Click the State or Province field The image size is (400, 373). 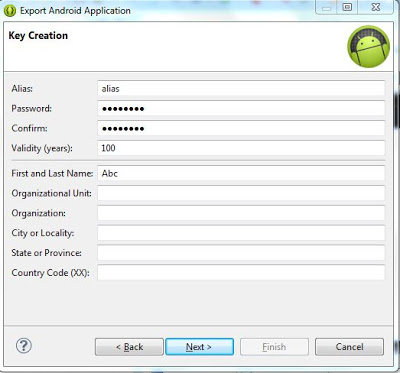pyautogui.click(x=241, y=253)
